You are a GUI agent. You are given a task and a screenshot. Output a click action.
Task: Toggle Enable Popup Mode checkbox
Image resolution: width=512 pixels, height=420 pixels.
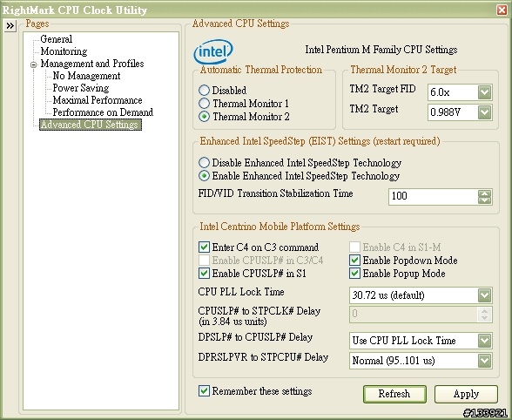point(355,274)
